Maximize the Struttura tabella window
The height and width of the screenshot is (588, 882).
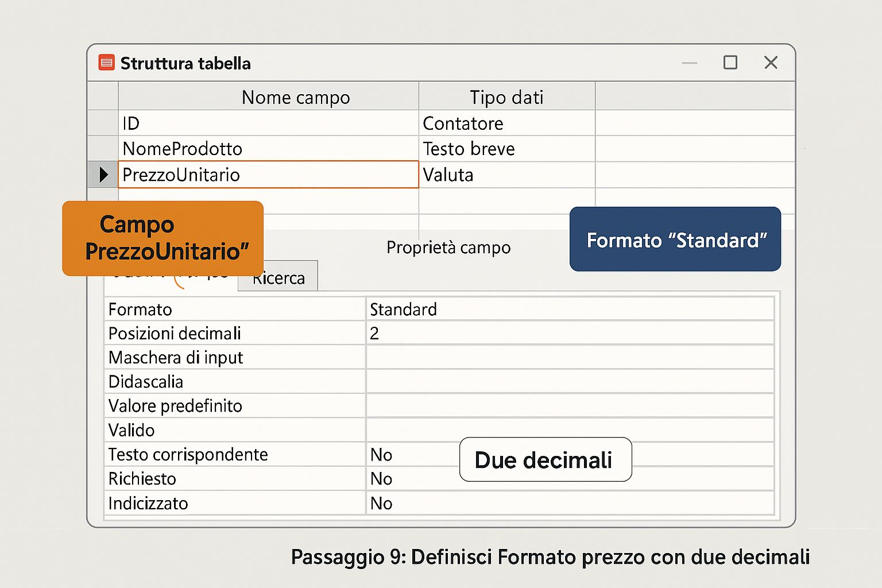click(730, 62)
